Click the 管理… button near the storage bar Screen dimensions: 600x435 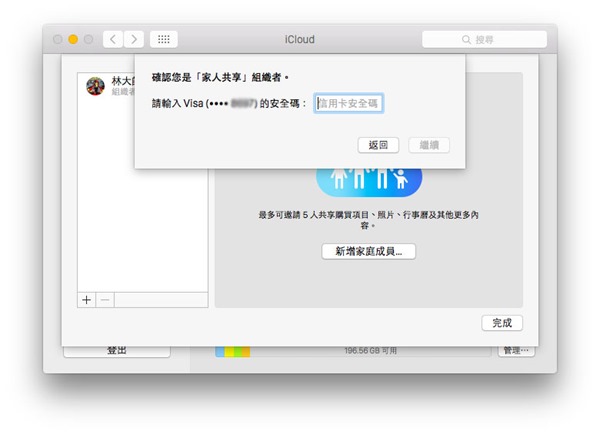[516, 350]
